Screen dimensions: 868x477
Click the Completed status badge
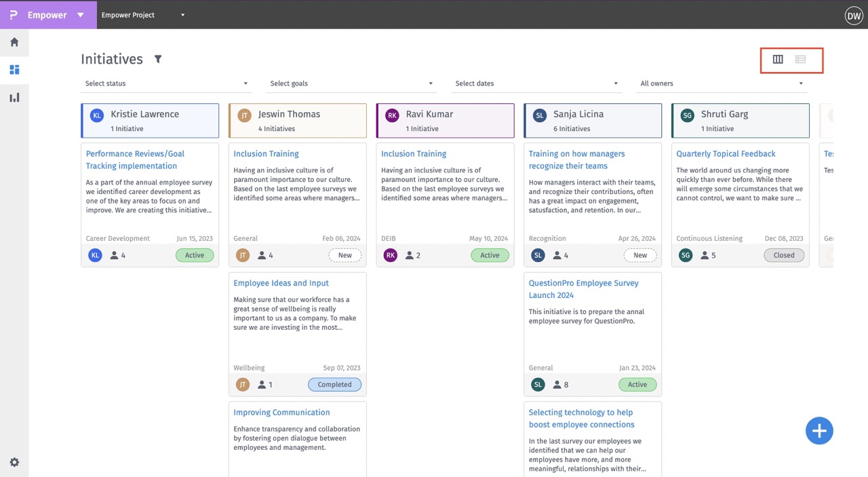[x=334, y=385]
